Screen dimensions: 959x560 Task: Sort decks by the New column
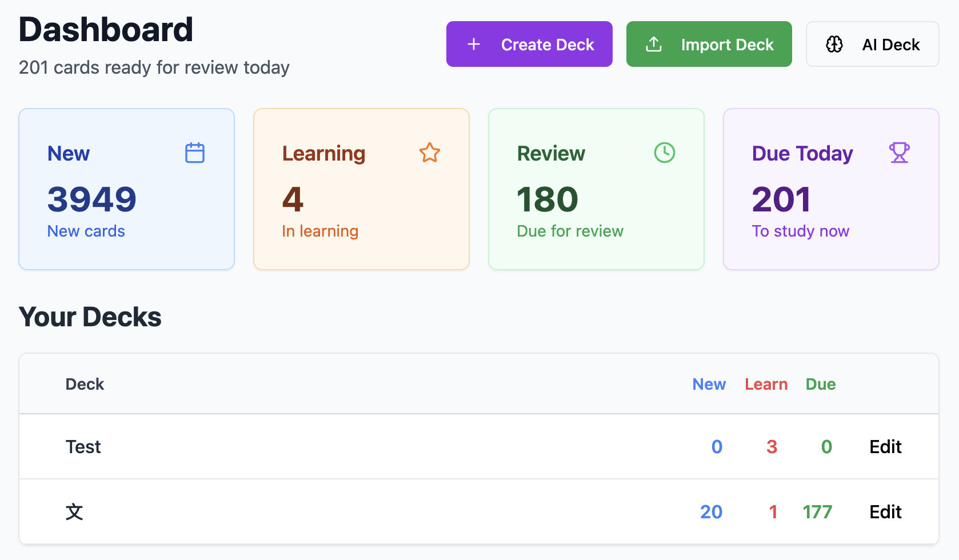pyautogui.click(x=709, y=384)
